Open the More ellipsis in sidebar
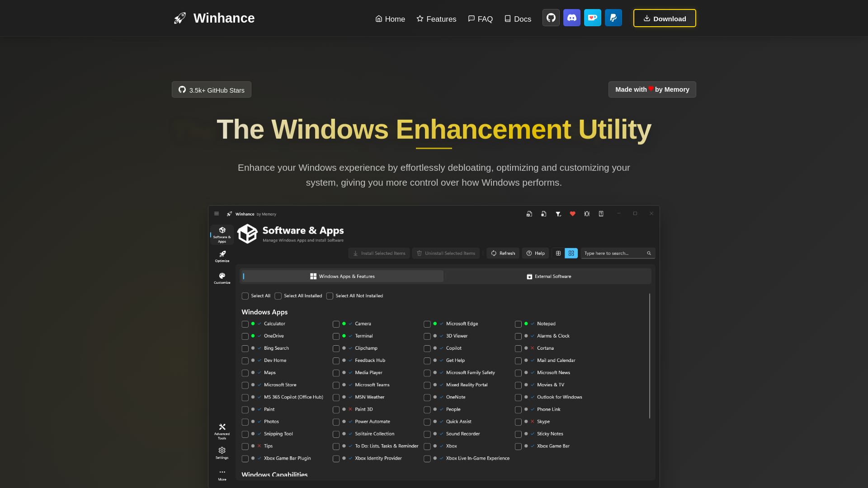Screen dimensions: 868x488 tap(222, 475)
